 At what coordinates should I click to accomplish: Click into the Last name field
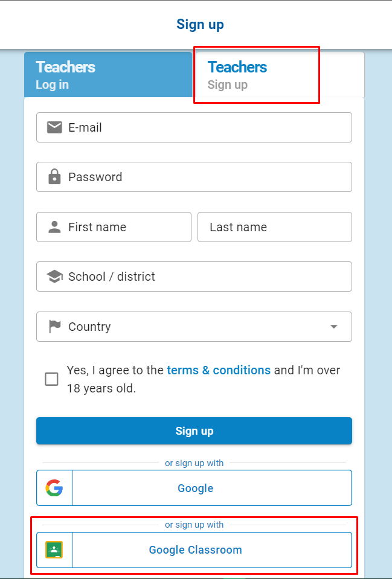click(x=274, y=227)
